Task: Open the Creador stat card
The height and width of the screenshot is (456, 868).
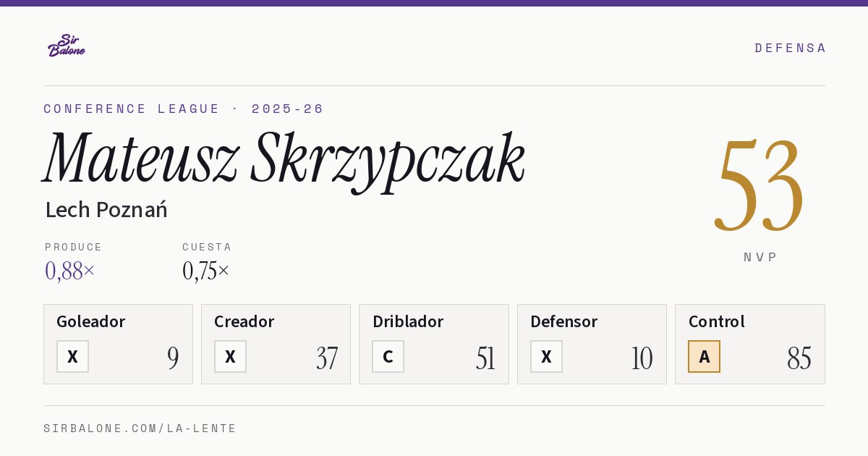Action: coord(276,345)
